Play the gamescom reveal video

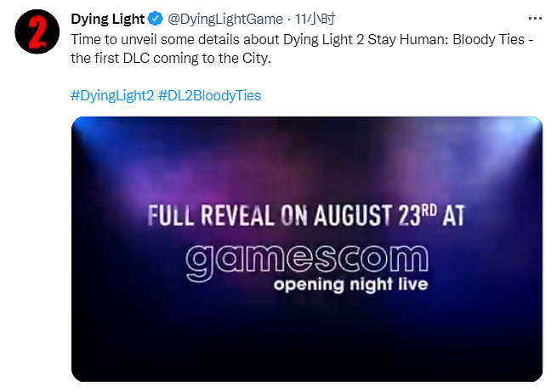pos(306,248)
